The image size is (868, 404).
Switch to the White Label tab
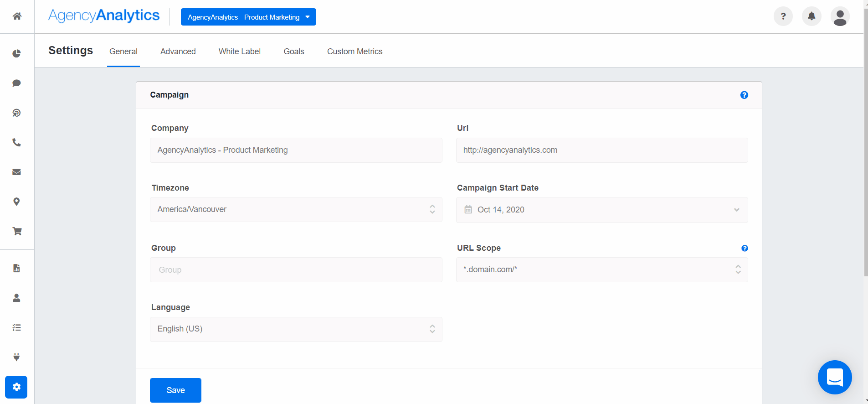point(239,52)
